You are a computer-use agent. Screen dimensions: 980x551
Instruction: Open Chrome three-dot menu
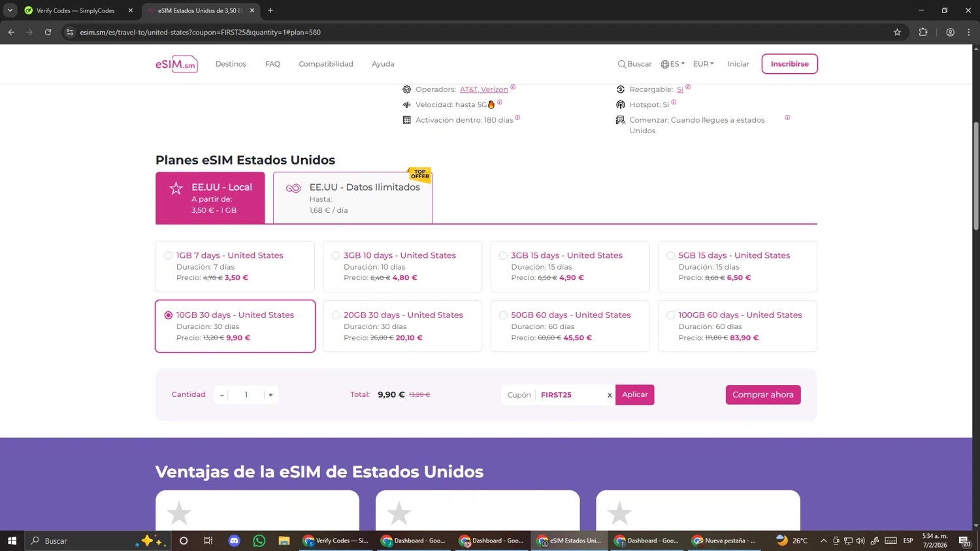[x=969, y=32]
